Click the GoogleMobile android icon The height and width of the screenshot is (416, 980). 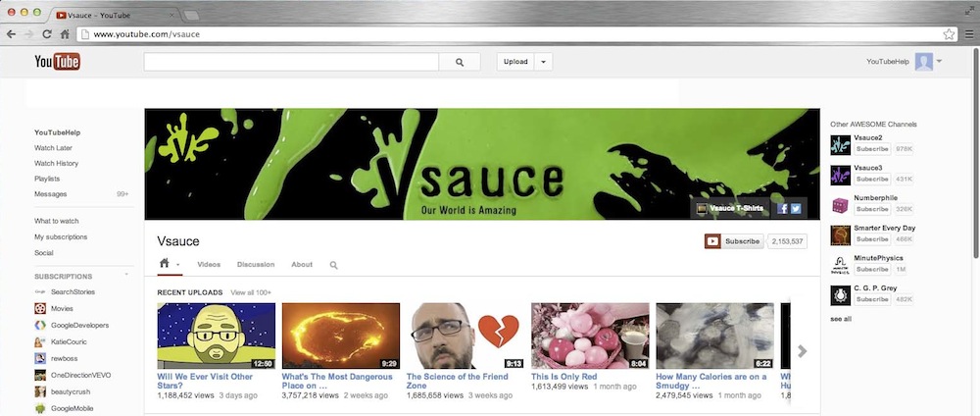point(40,408)
